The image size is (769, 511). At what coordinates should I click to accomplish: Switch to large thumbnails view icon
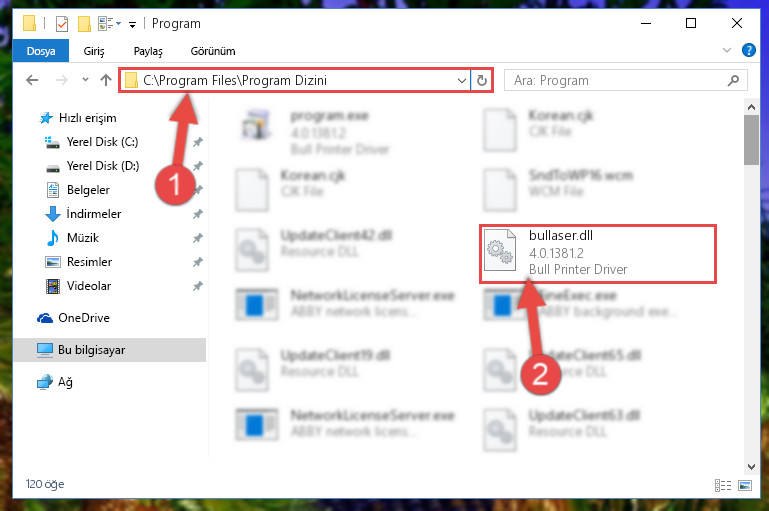[x=744, y=485]
